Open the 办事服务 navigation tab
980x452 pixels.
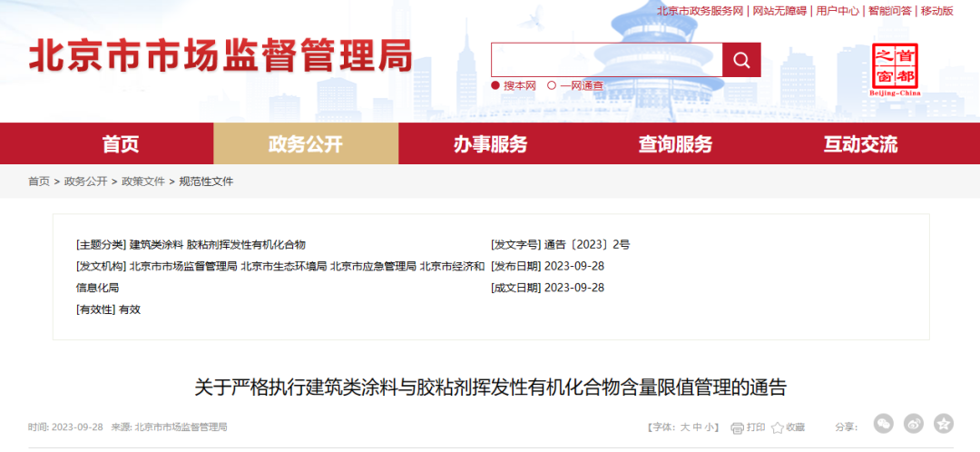pos(491,144)
